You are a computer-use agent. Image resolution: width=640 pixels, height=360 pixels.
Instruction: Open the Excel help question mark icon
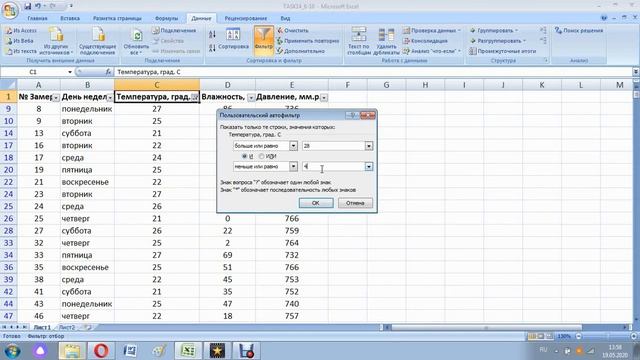pos(604,18)
